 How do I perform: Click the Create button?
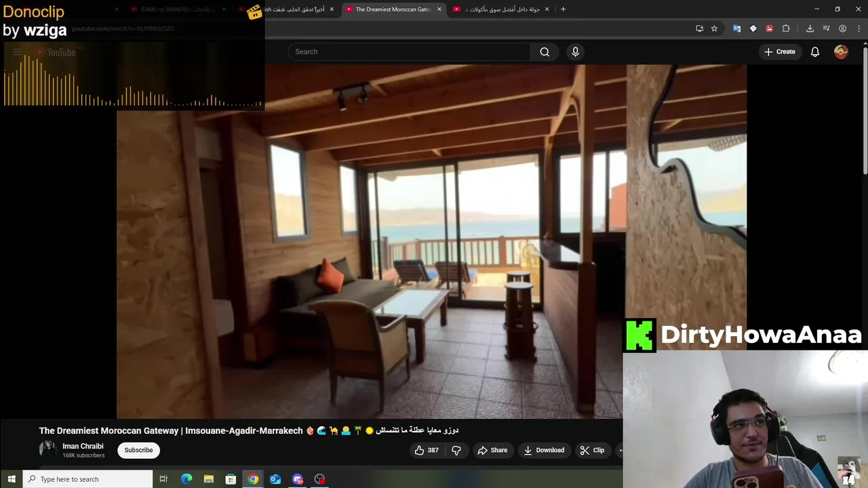(779, 52)
